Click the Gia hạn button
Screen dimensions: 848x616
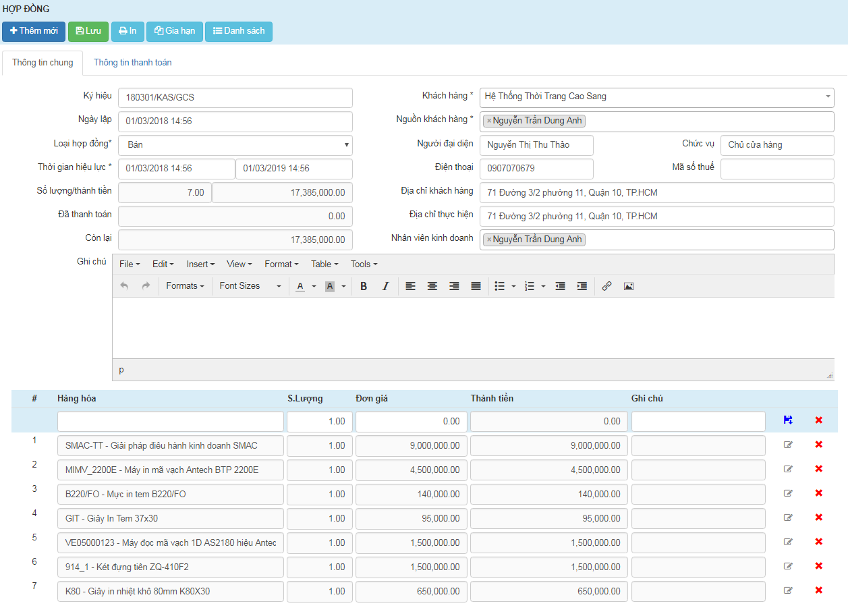click(175, 31)
